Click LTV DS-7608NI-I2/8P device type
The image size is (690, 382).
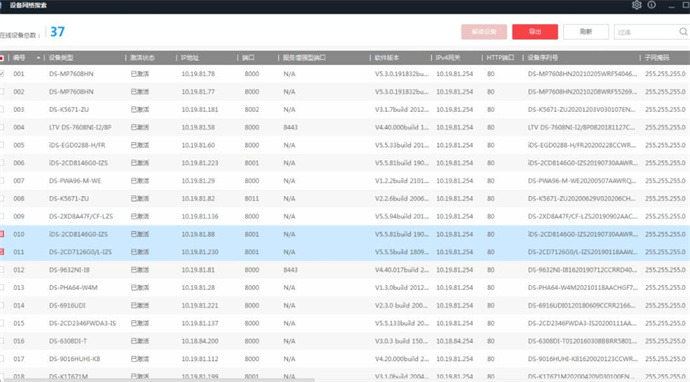(80, 127)
